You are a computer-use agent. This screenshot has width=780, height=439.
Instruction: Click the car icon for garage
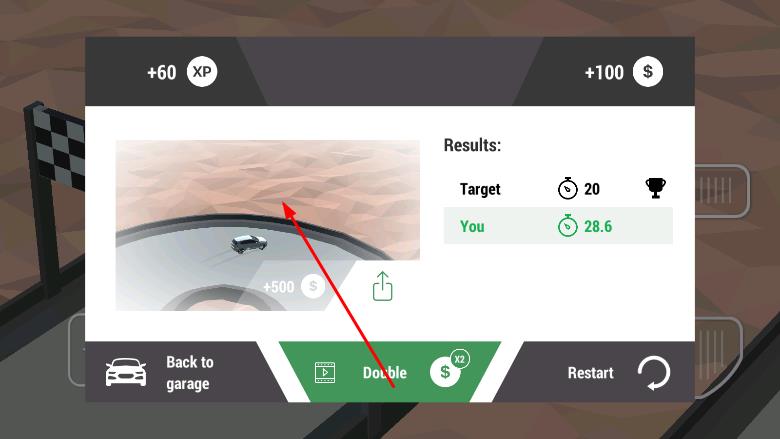tap(126, 372)
